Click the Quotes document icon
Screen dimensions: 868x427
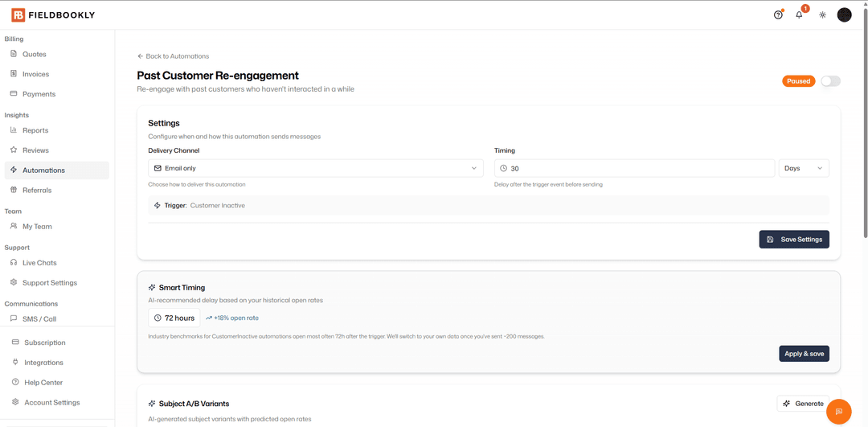14,54
